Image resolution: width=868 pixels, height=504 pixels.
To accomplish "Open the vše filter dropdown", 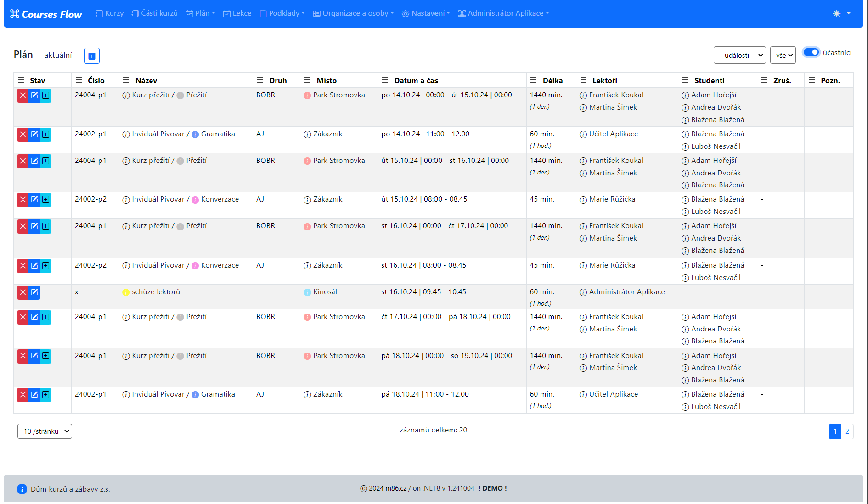I will [x=783, y=55].
